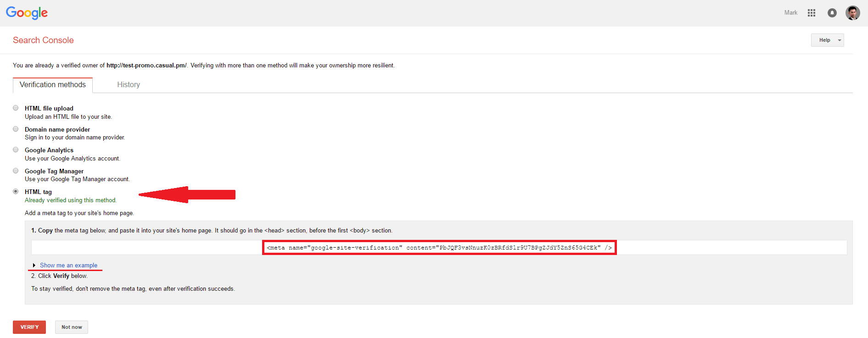Click the Show me an example link

pyautogui.click(x=68, y=266)
